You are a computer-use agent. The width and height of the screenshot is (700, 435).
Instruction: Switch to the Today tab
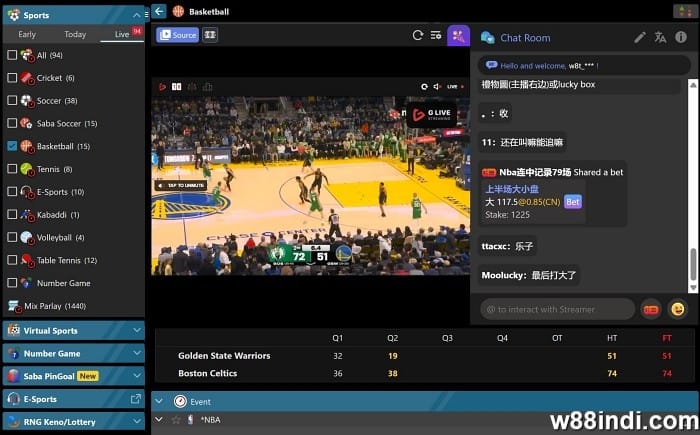[x=75, y=34]
